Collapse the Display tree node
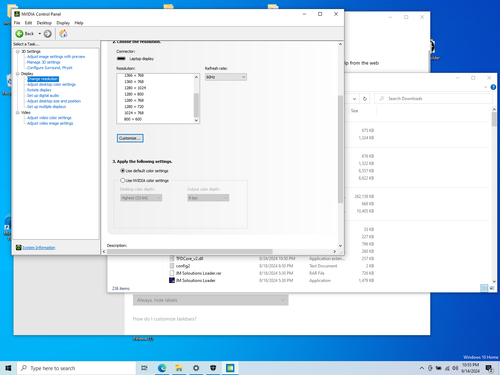This screenshot has width=500, height=375. (18, 74)
